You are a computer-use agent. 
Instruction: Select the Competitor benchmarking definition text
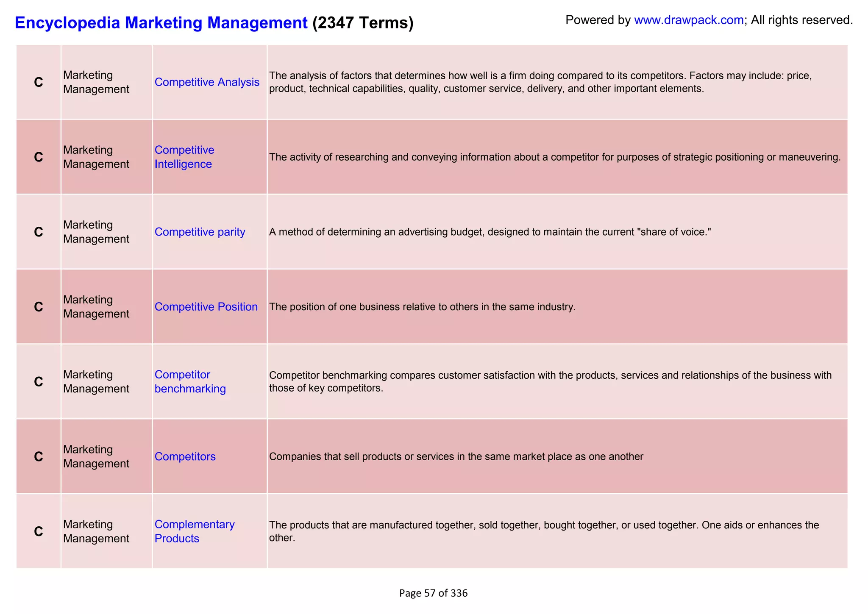pyautogui.click(x=550, y=382)
